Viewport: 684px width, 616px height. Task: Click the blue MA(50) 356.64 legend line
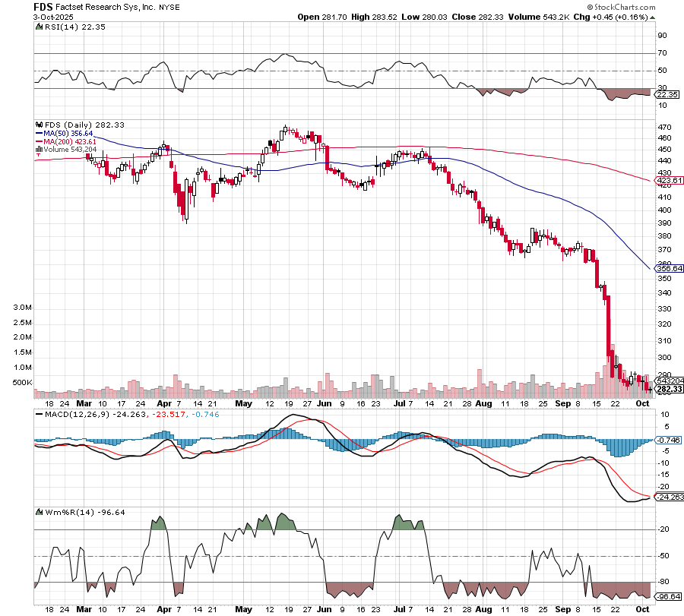click(x=39, y=133)
